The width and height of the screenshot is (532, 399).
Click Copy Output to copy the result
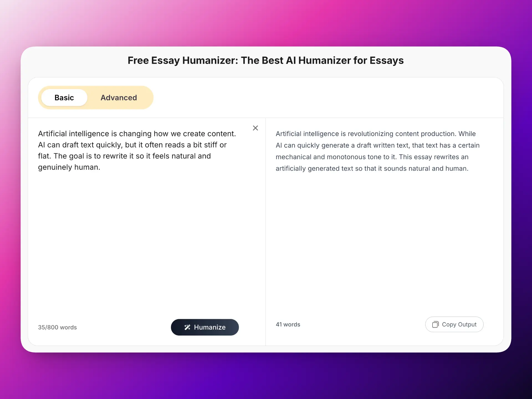[x=454, y=324]
